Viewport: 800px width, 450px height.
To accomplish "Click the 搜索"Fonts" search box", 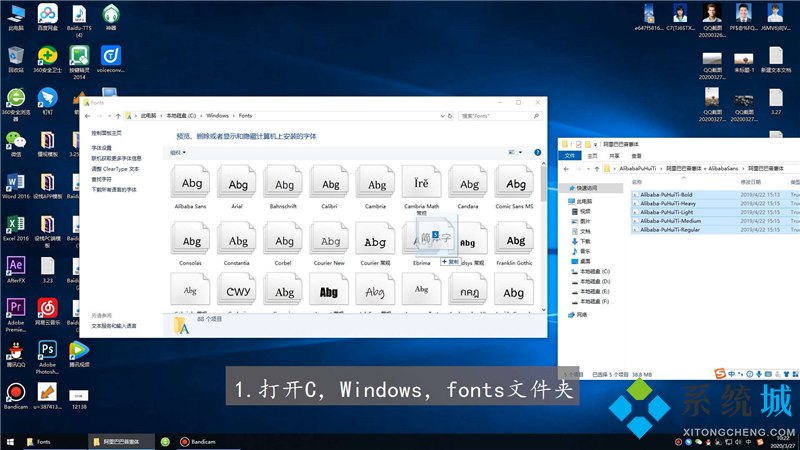I will pyautogui.click(x=500, y=116).
